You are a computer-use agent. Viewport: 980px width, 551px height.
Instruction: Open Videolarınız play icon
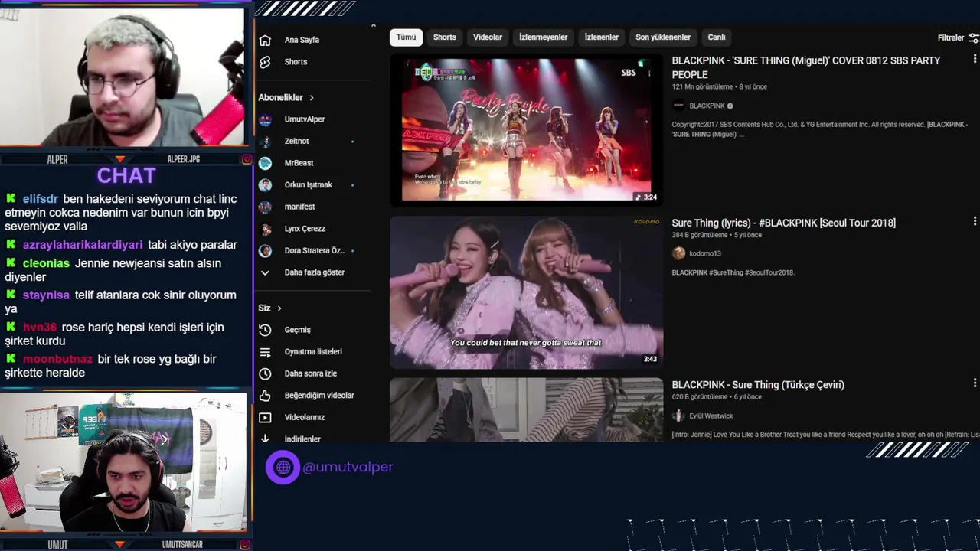pos(265,418)
